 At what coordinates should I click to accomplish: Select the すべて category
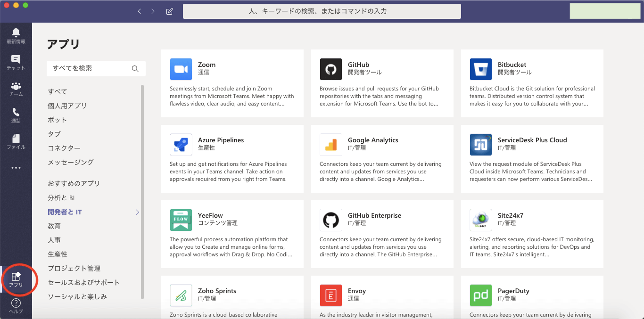(x=58, y=92)
